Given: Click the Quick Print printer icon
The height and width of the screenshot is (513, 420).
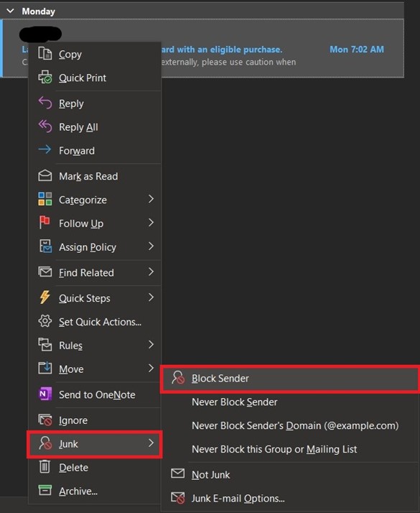Looking at the screenshot, I should [x=45, y=77].
